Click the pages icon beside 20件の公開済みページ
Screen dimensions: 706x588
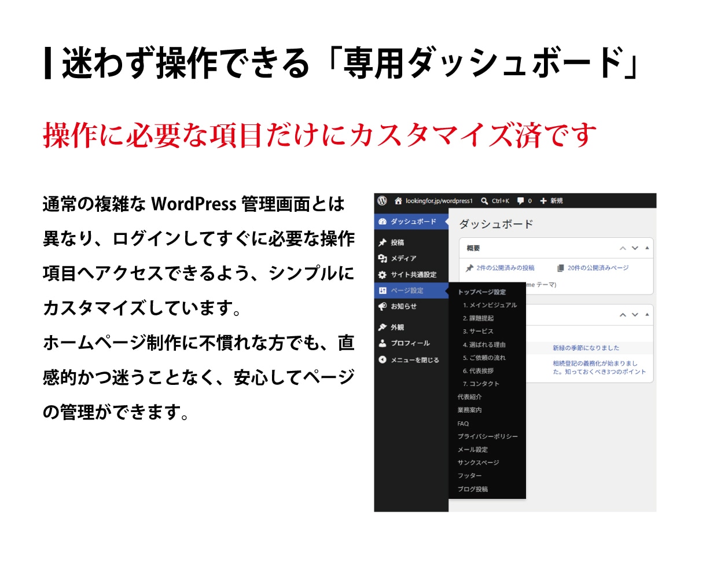pyautogui.click(x=560, y=268)
